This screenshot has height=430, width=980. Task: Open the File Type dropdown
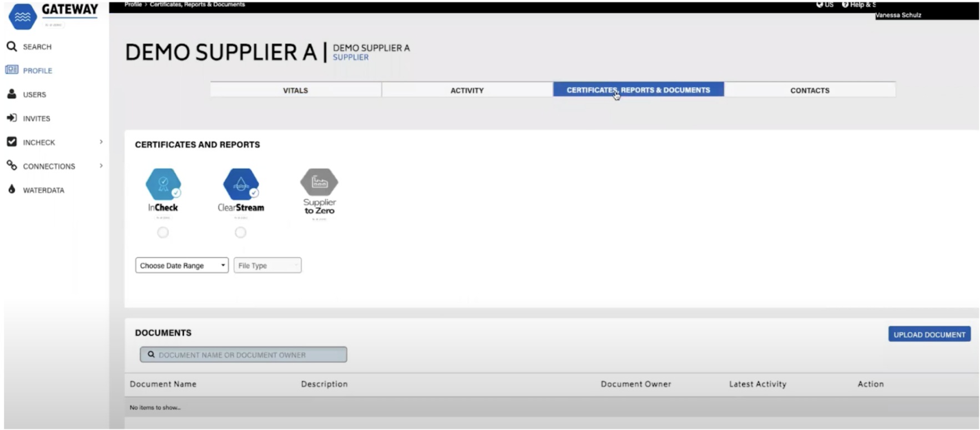coord(267,266)
